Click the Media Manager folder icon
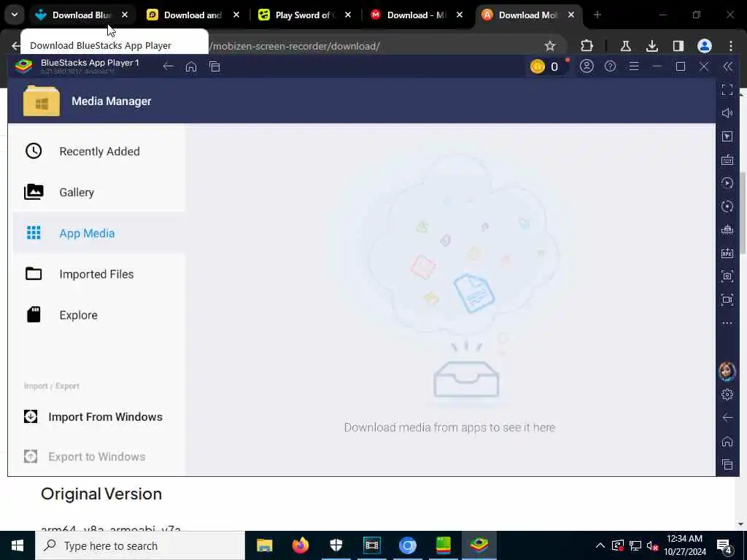The image size is (747, 560). 42,101
